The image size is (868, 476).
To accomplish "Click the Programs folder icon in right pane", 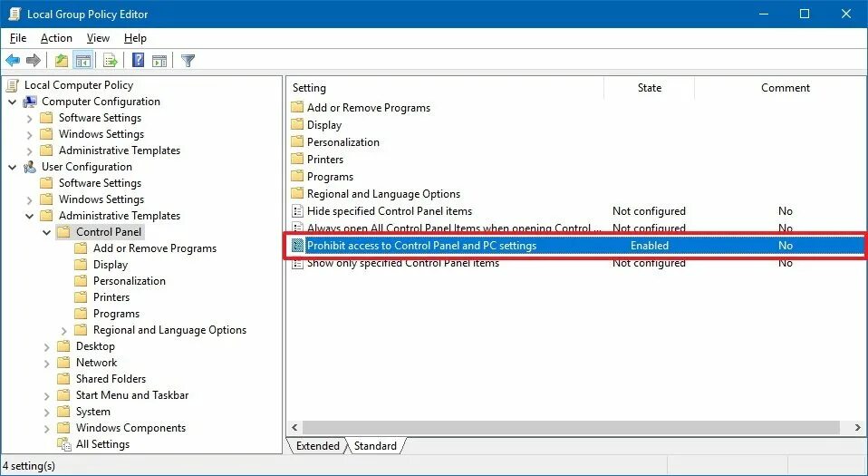I will pos(298,176).
